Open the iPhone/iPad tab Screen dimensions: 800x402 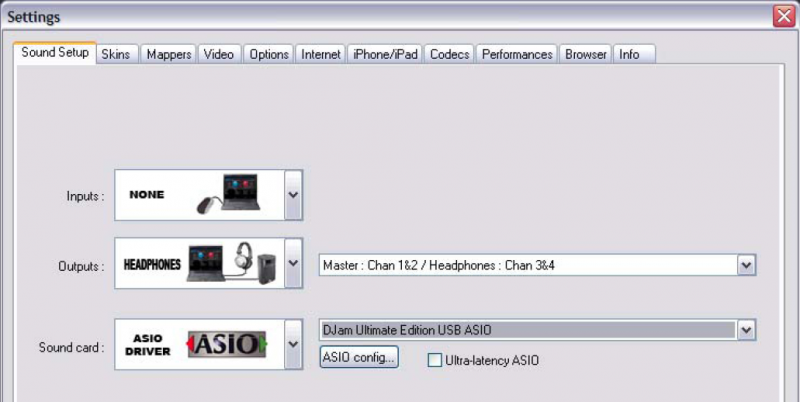click(x=385, y=55)
